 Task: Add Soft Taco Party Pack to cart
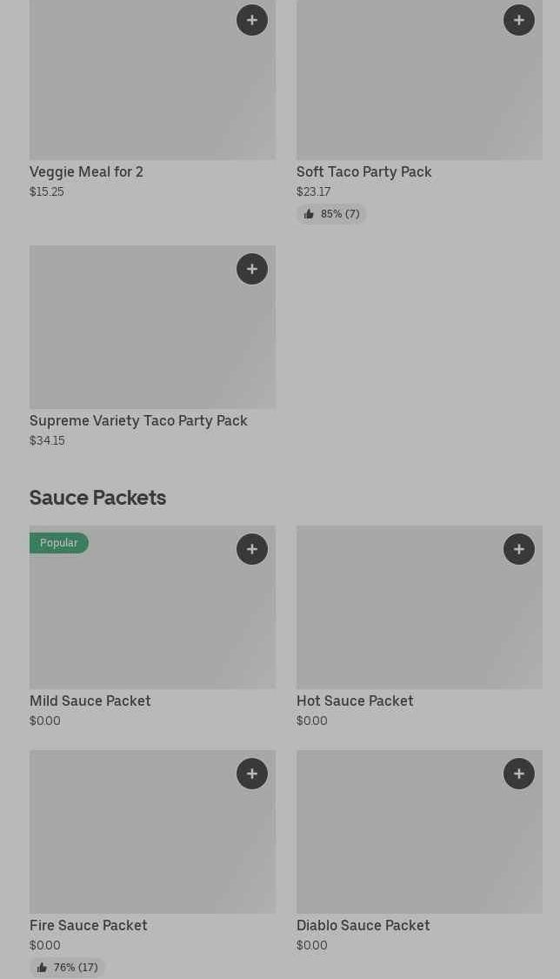point(519,20)
